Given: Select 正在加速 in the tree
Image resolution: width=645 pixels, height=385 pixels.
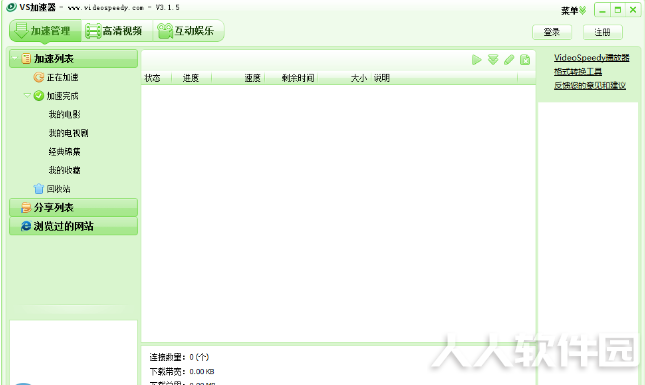Looking at the screenshot, I should coord(63,77).
